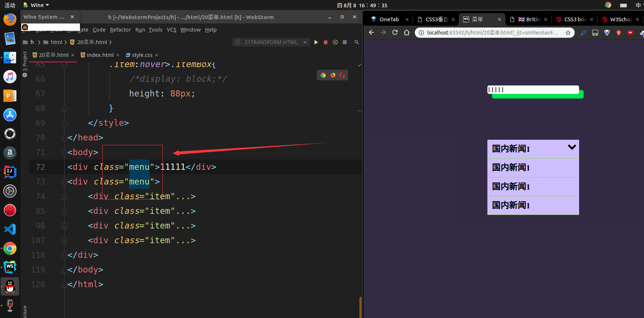Click the 活动 Activities button
Screen dimensions: 644x318
coord(10,5)
